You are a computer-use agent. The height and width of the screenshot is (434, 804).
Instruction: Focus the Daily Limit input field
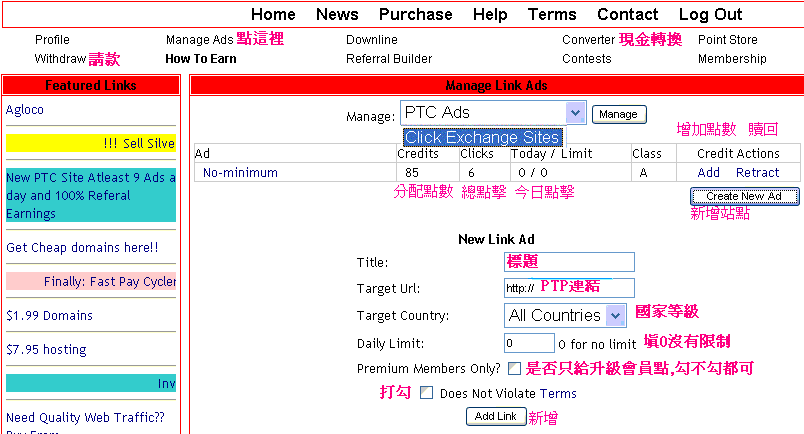coord(529,343)
